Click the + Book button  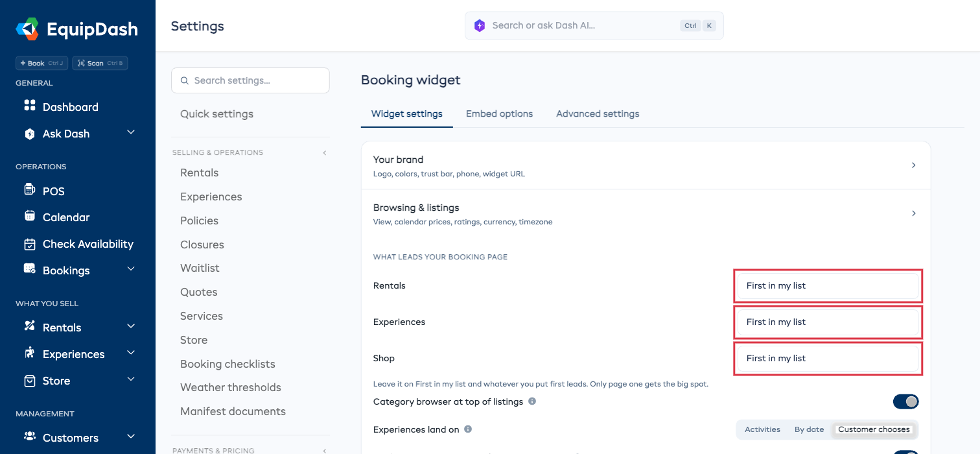pyautogui.click(x=41, y=63)
